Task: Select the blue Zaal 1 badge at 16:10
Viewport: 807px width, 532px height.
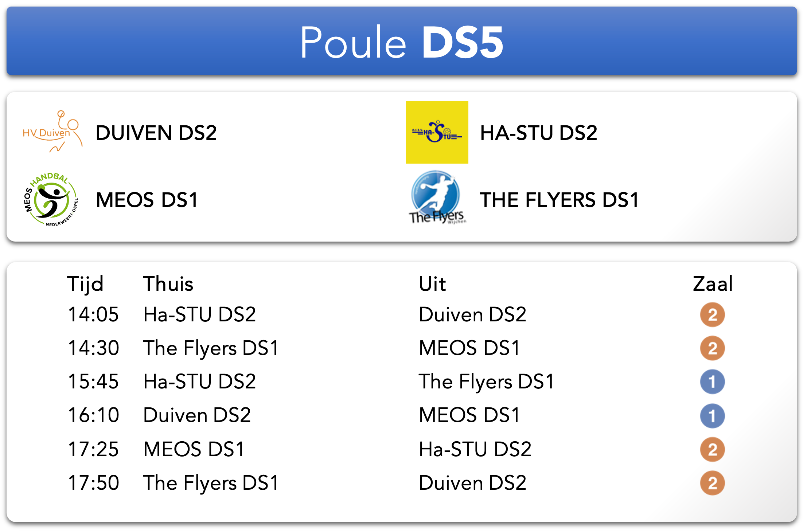Action: point(712,416)
